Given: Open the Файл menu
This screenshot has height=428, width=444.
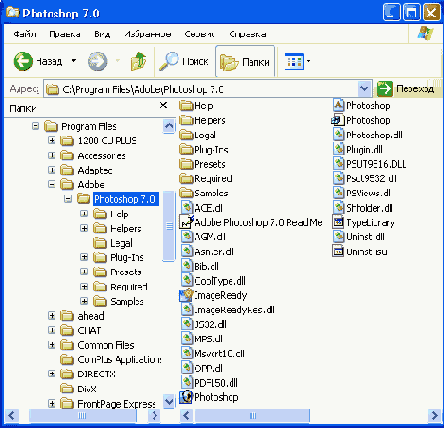Looking at the screenshot, I should point(25,34).
